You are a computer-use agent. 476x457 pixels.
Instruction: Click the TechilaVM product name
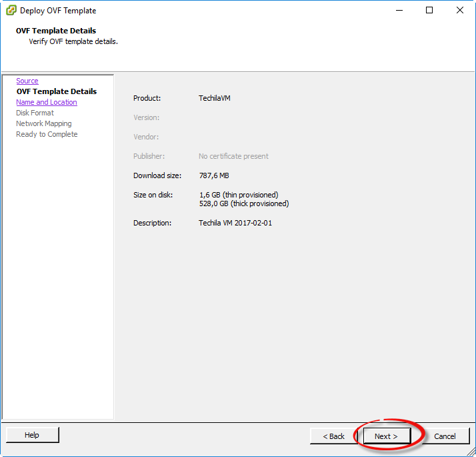tap(215, 98)
